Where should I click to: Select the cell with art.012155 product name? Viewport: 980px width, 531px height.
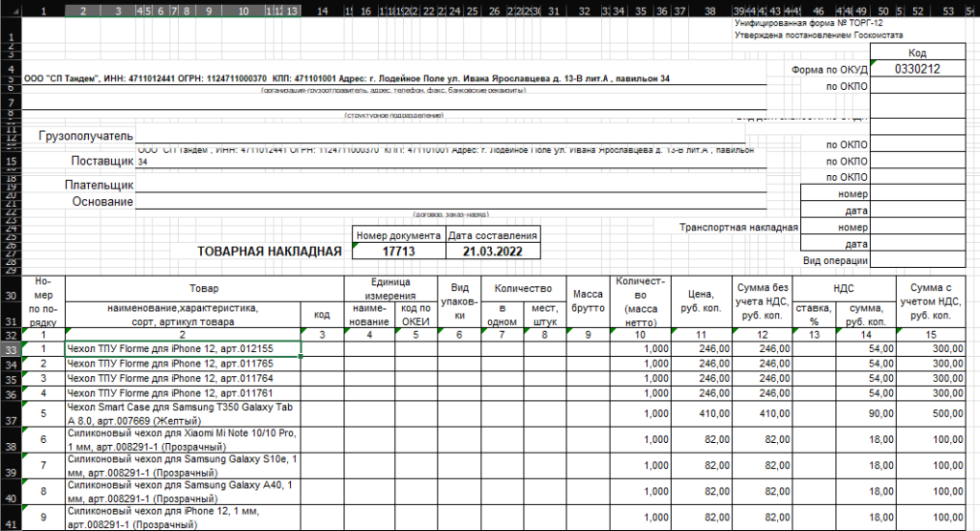click(x=182, y=349)
